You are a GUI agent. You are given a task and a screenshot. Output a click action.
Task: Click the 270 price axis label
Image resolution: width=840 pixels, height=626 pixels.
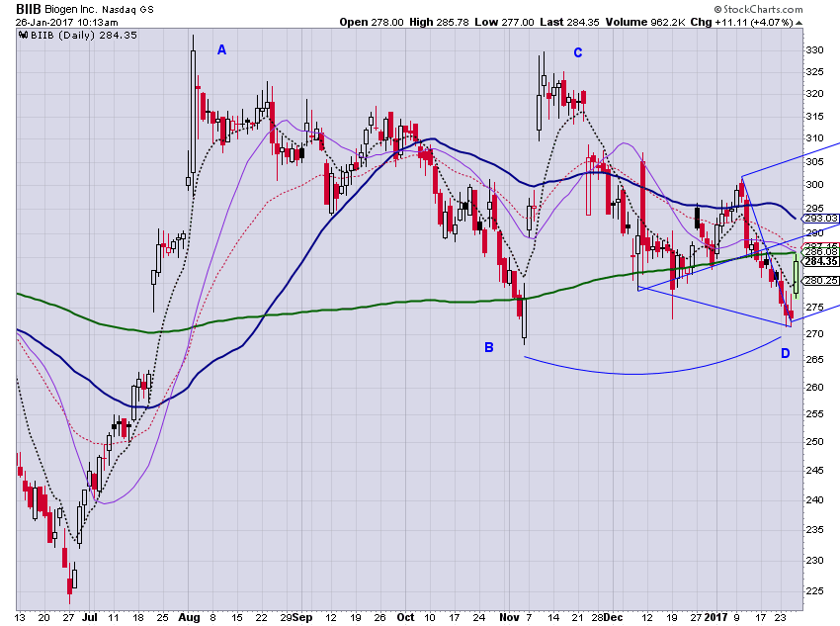[x=815, y=334]
